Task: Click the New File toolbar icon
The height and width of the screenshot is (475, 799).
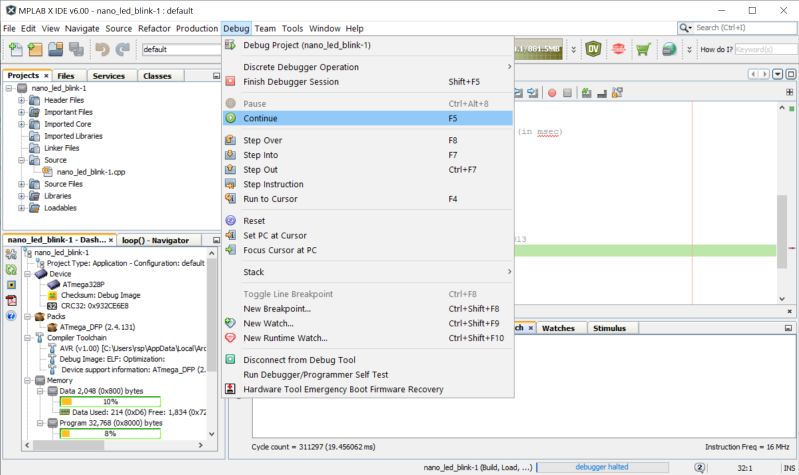Action: pos(16,49)
